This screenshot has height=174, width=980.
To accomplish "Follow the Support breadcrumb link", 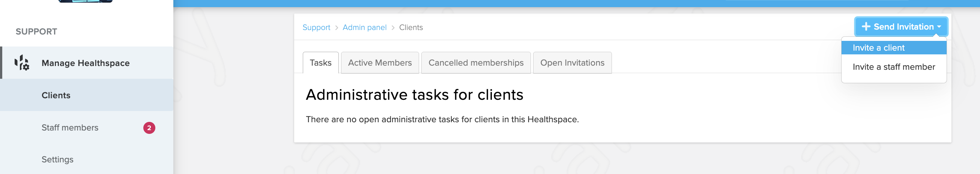I will [316, 27].
